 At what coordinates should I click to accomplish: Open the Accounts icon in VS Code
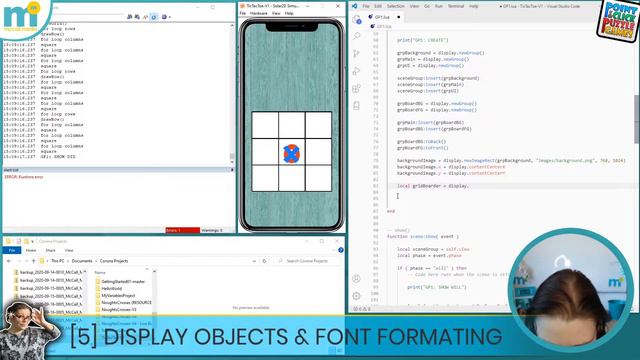pos(356,279)
